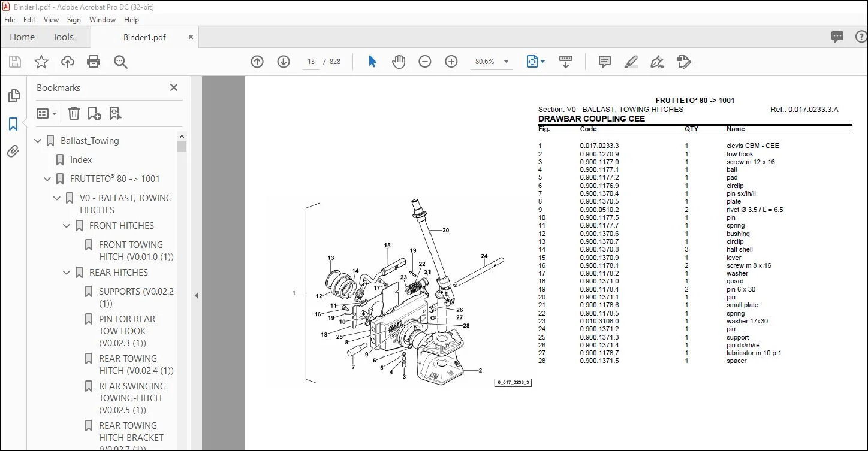Click the DRAWBAR COUPLING CEE heading
The image size is (868, 451).
[592, 119]
